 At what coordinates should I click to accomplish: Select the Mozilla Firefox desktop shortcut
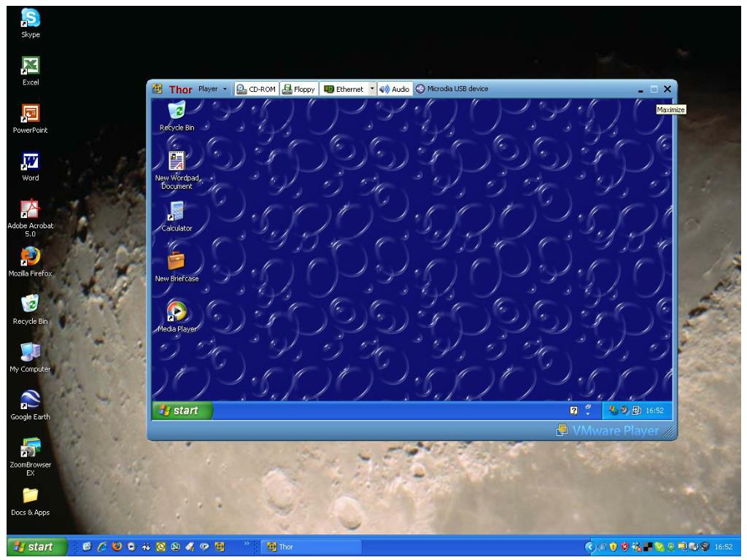tap(31, 262)
